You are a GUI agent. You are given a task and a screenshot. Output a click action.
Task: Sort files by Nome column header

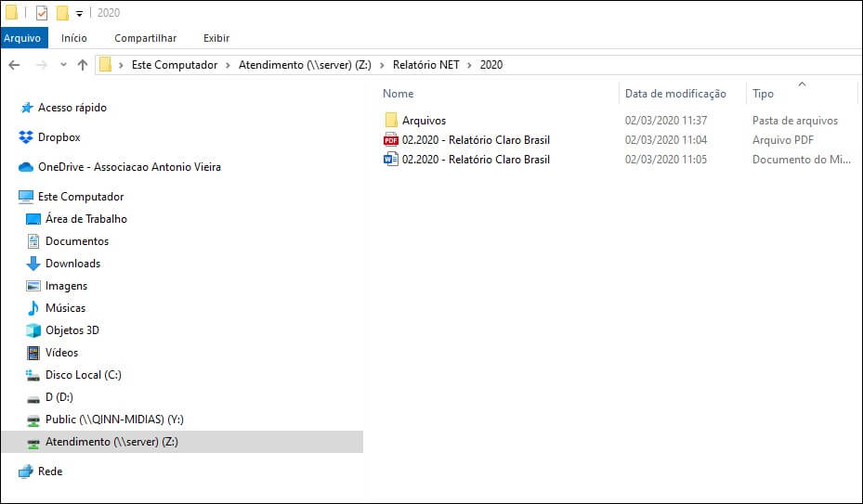pos(498,94)
